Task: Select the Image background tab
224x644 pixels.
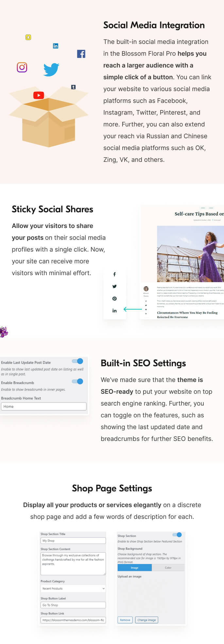Action: coord(134,568)
